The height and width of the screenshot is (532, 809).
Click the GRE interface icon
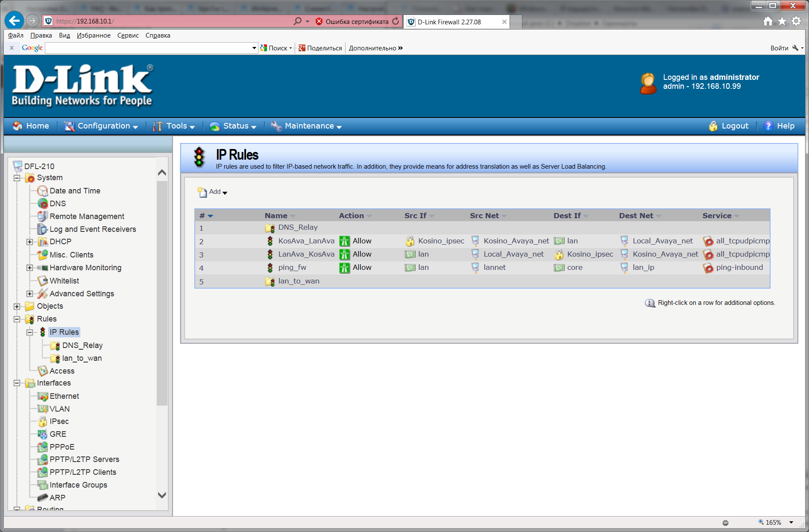point(43,434)
